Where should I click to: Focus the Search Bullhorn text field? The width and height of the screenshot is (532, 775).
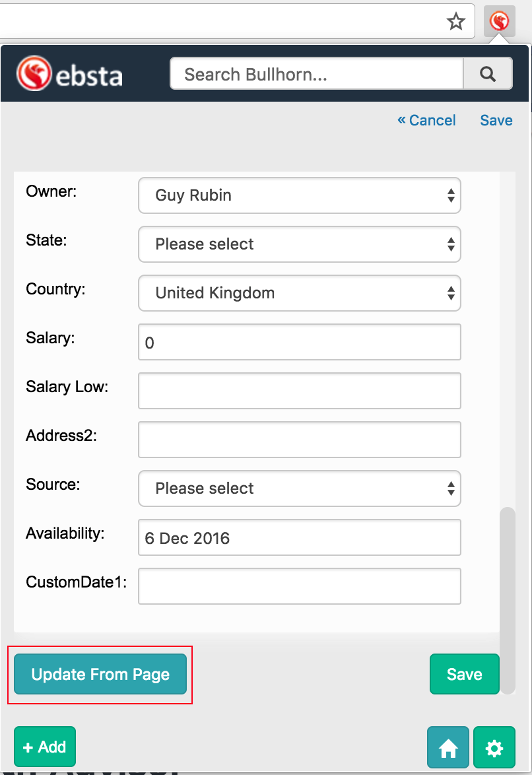pyautogui.click(x=317, y=74)
